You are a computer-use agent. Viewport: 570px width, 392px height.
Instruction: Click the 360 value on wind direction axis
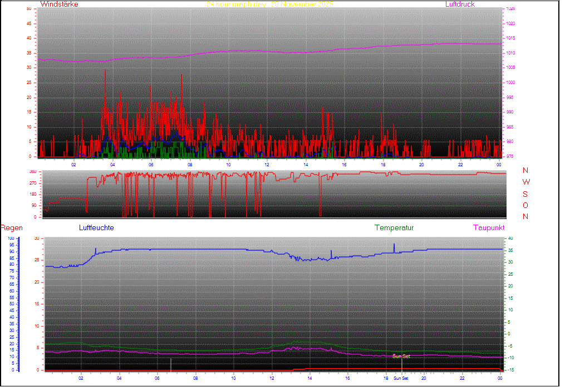pos(32,172)
